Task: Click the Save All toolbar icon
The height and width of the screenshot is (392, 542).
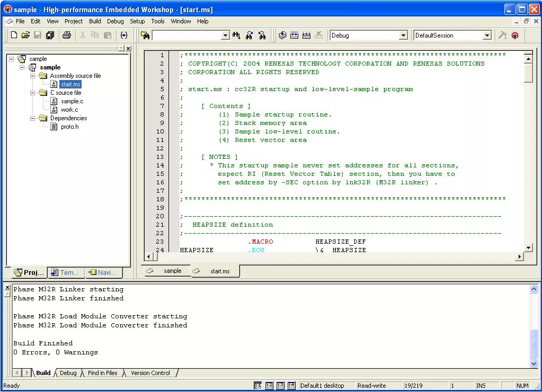Action: (50, 35)
